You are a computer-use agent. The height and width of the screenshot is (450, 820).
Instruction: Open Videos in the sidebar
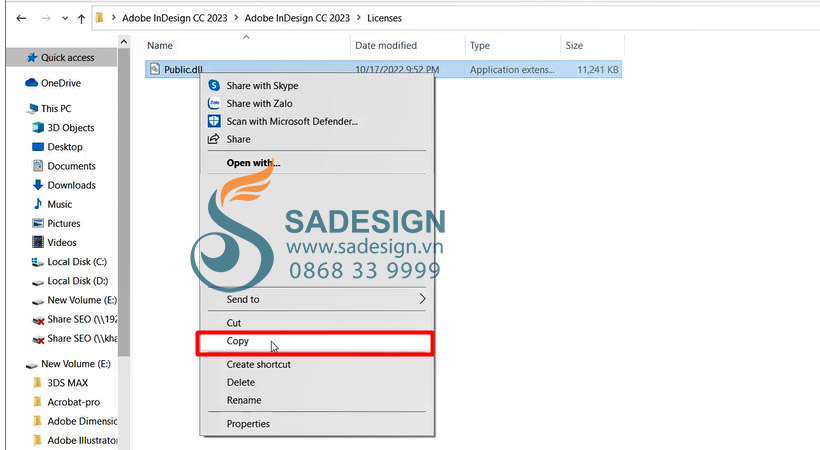(62, 242)
